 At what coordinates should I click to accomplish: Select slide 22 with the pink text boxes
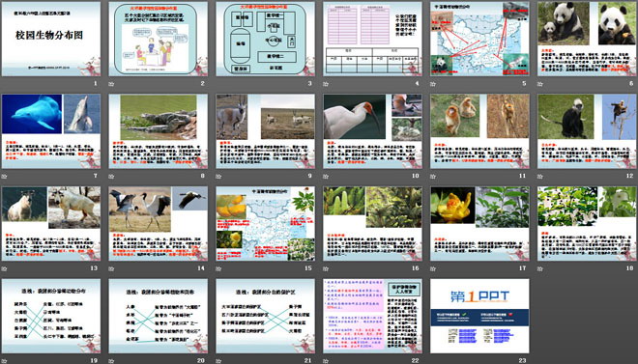click(373, 316)
